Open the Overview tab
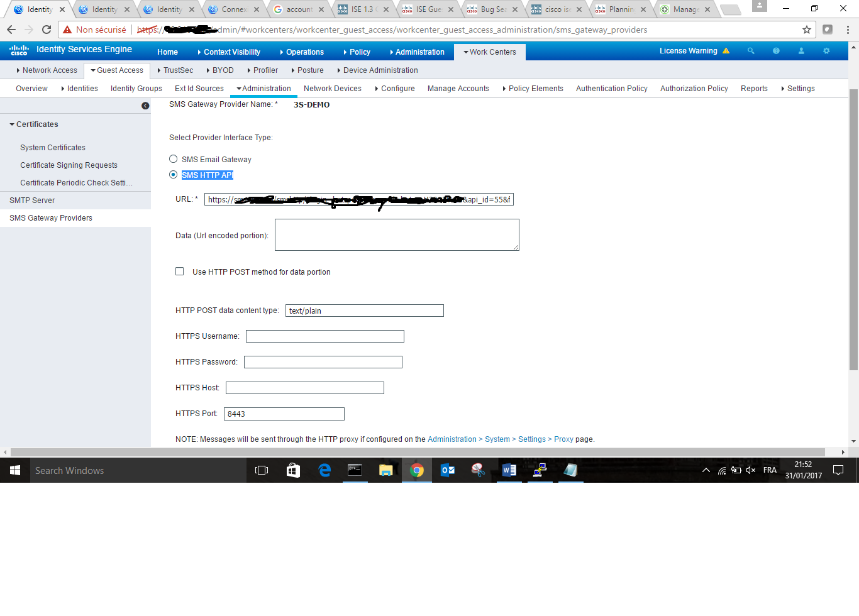This screenshot has height=616, width=859. pos(31,89)
